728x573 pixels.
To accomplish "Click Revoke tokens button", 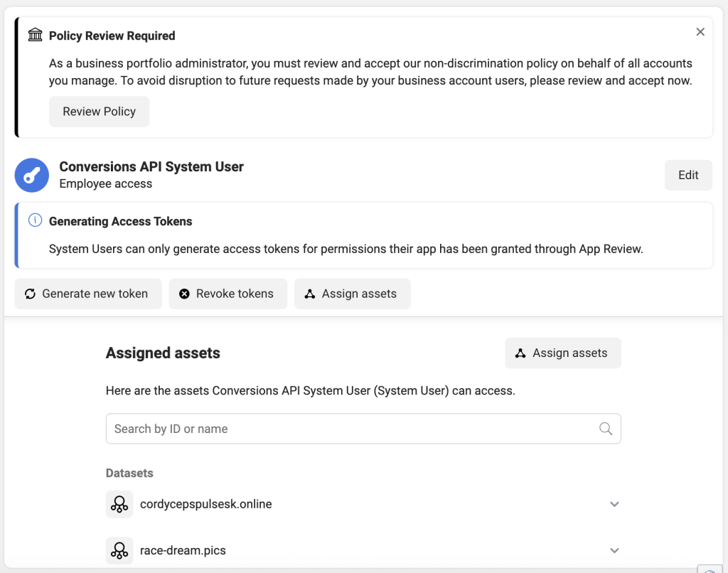I will 228,294.
